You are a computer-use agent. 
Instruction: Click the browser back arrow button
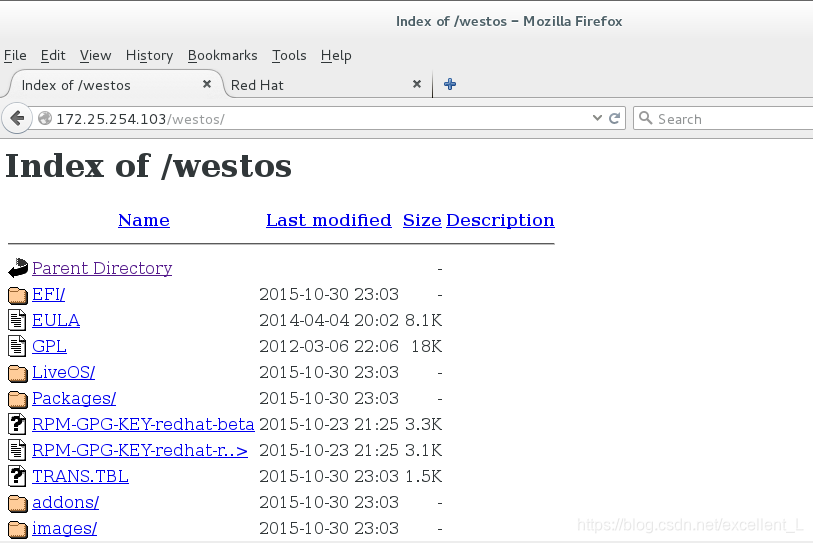17,119
